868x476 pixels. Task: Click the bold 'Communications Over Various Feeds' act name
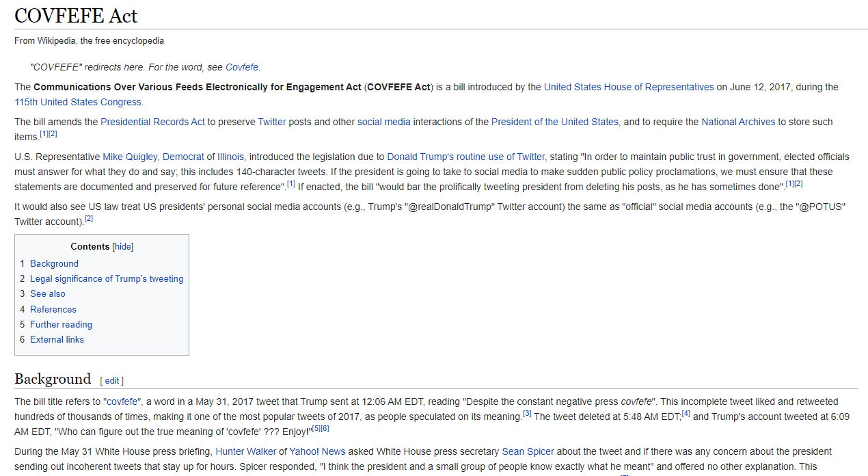pos(198,87)
